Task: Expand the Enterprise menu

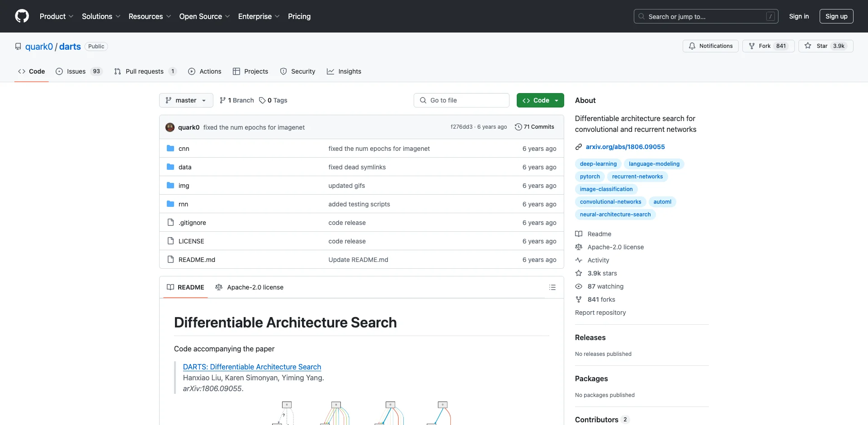Action: [259, 16]
